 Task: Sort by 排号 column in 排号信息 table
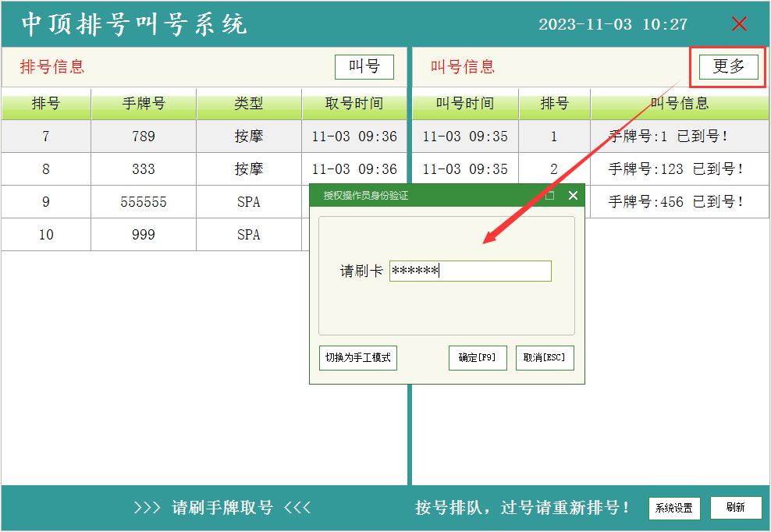pyautogui.click(x=46, y=104)
